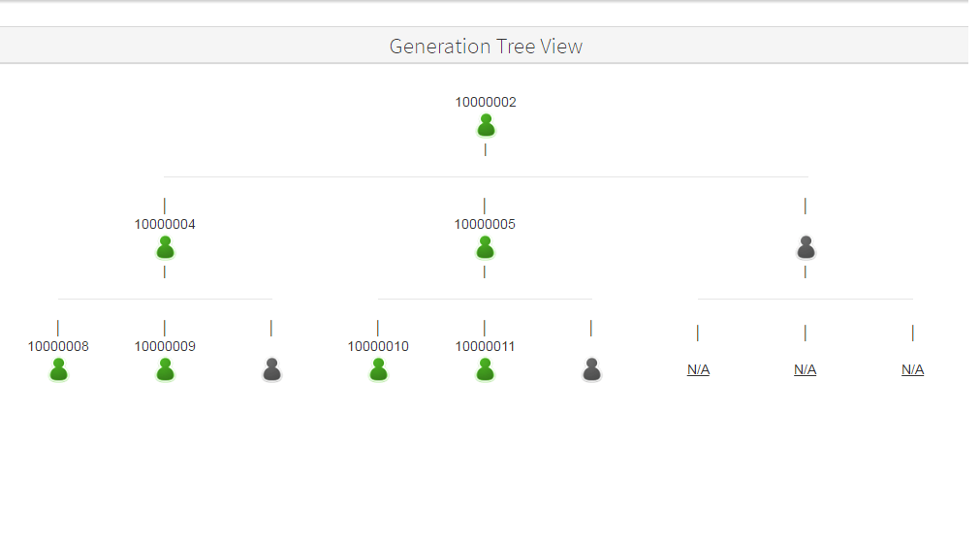Select green member icon under 10000004
The width and height of the screenshot is (980, 539).
click(165, 248)
